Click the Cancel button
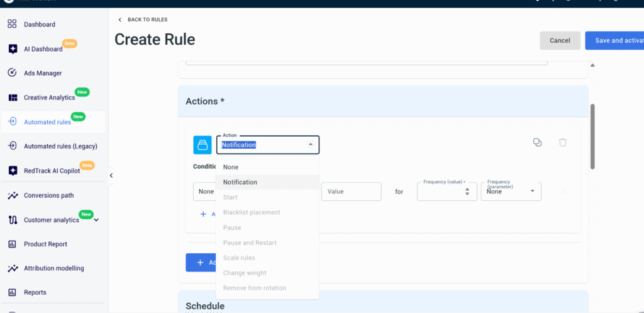This screenshot has height=313, width=644. click(x=560, y=40)
